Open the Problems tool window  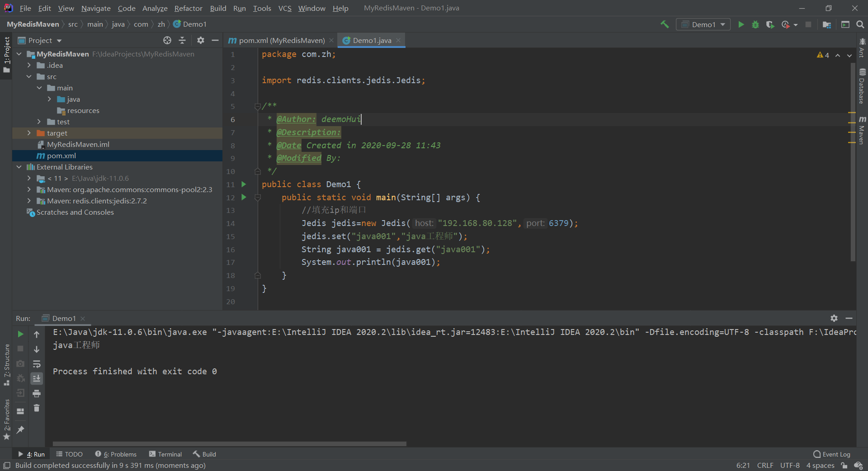coord(116,454)
